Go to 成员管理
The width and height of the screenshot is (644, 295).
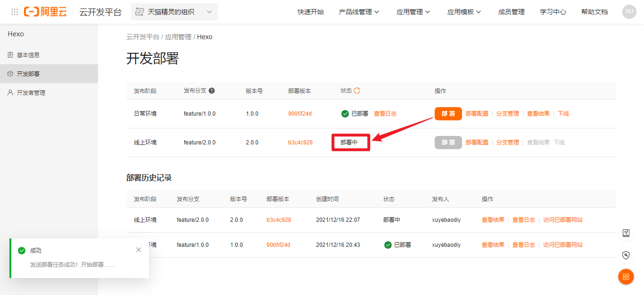512,12
